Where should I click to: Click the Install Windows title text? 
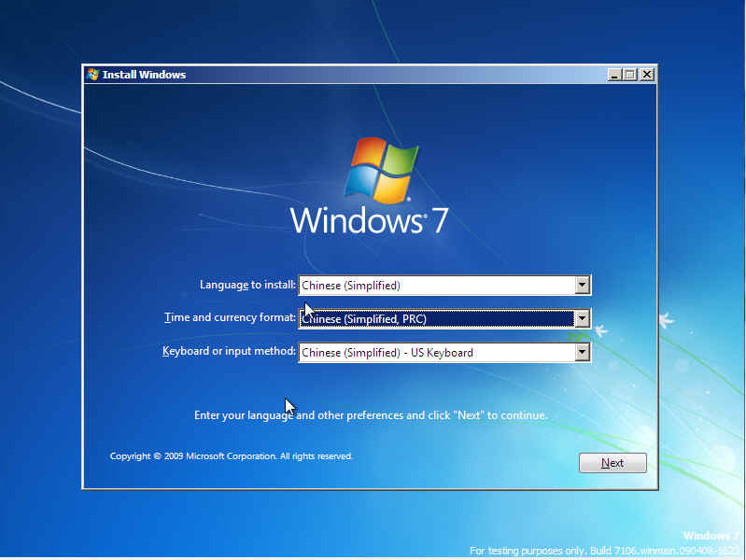tap(144, 75)
